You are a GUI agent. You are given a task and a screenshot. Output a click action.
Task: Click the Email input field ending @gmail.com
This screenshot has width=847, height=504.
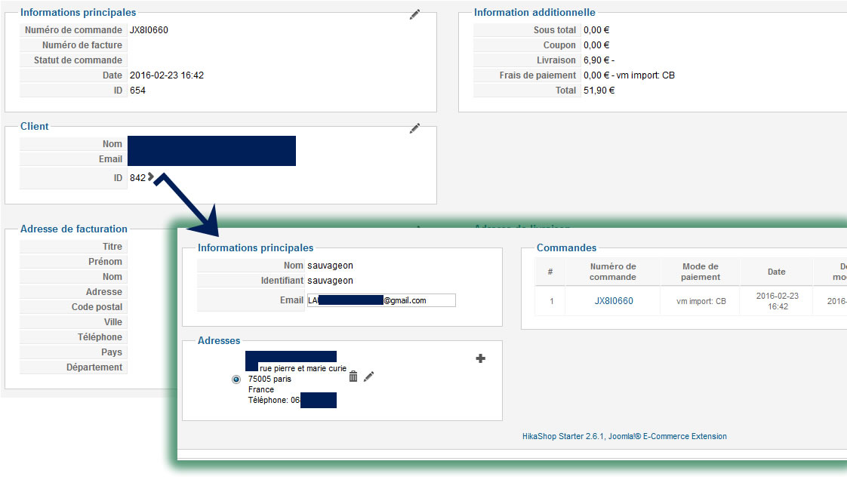(381, 300)
